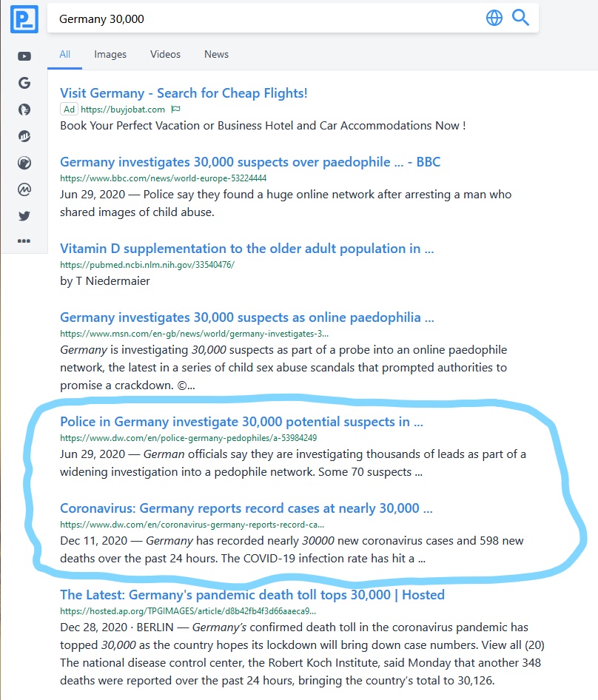
Task: Expand more providers with three dots
Action: tap(24, 240)
